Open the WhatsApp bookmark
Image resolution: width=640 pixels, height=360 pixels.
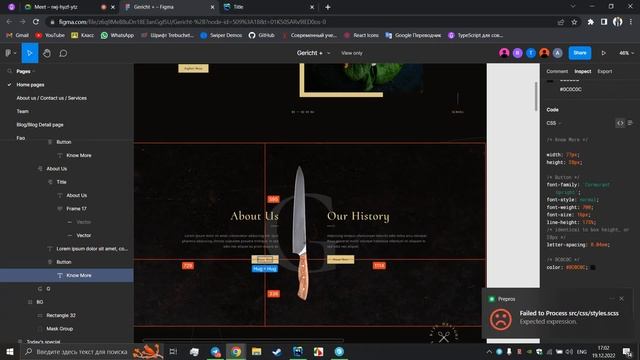pyautogui.click(x=117, y=36)
